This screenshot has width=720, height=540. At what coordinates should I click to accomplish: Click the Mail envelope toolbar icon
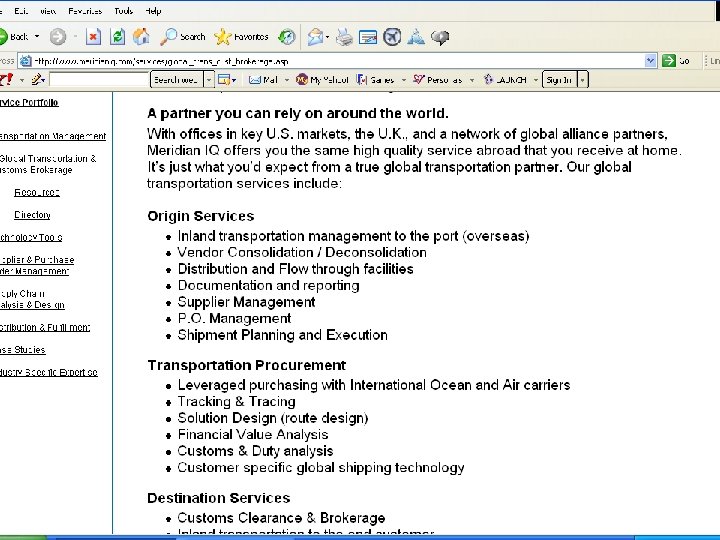315,37
